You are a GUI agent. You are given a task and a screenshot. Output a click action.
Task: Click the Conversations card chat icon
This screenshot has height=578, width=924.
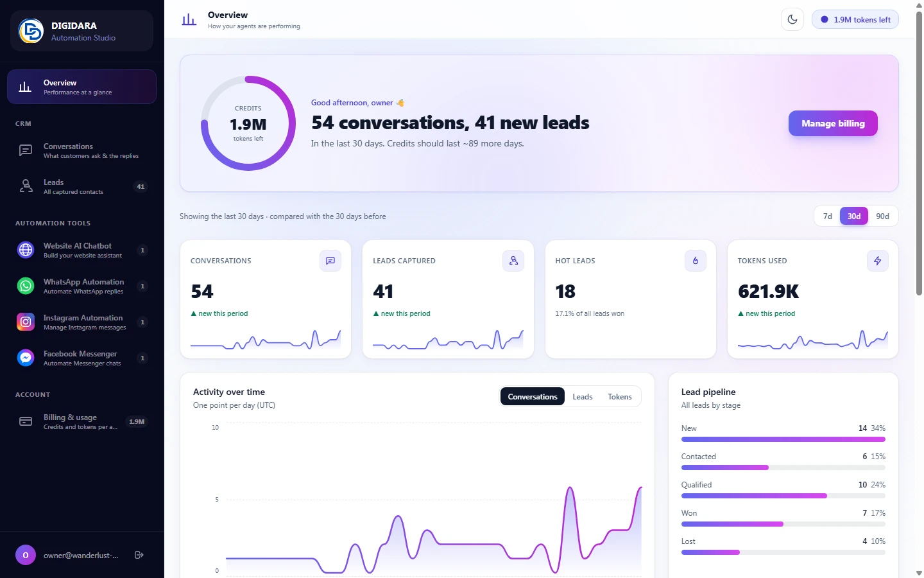330,261
